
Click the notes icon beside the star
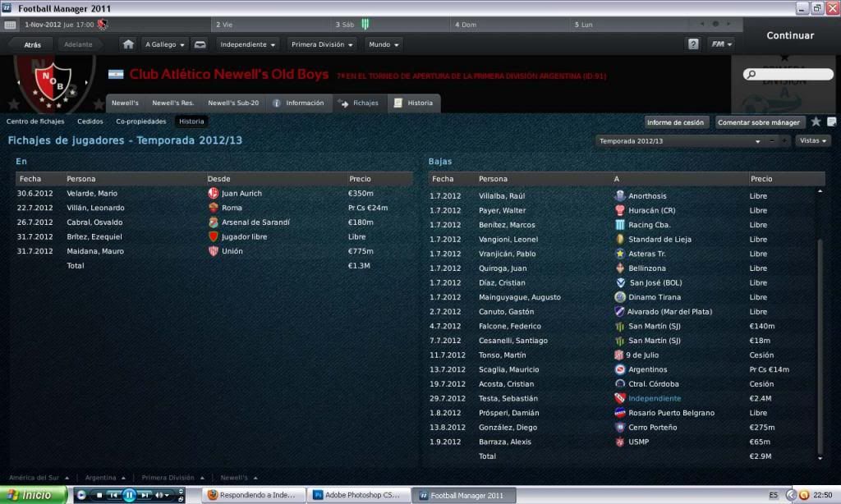pyautogui.click(x=831, y=121)
